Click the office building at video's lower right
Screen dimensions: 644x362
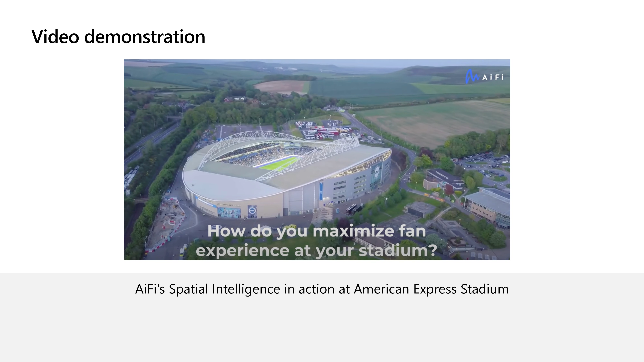(x=488, y=207)
